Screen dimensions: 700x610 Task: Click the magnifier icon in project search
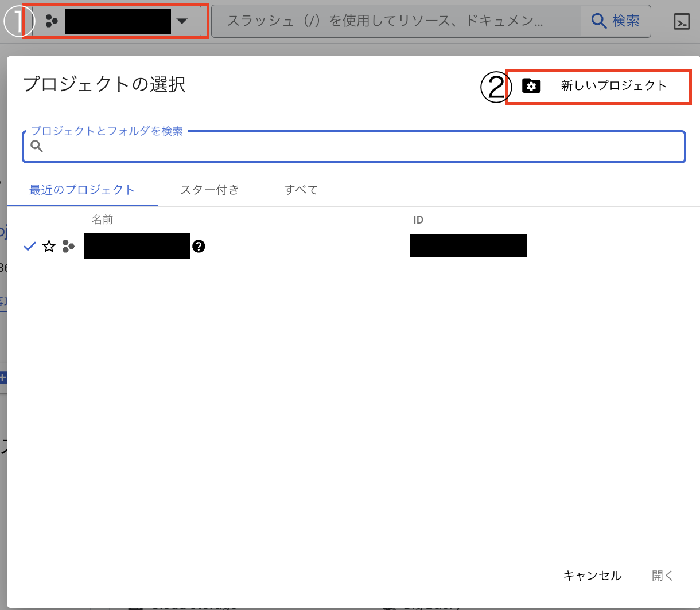click(37, 146)
